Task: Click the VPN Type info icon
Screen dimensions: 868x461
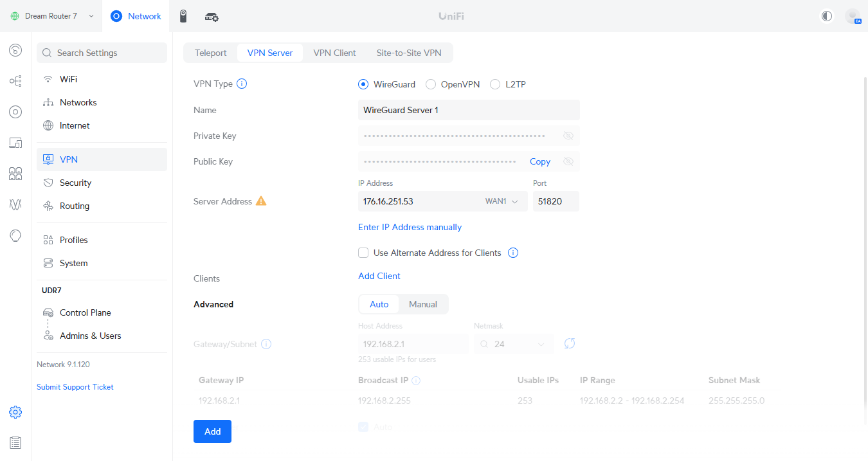Action: click(242, 84)
